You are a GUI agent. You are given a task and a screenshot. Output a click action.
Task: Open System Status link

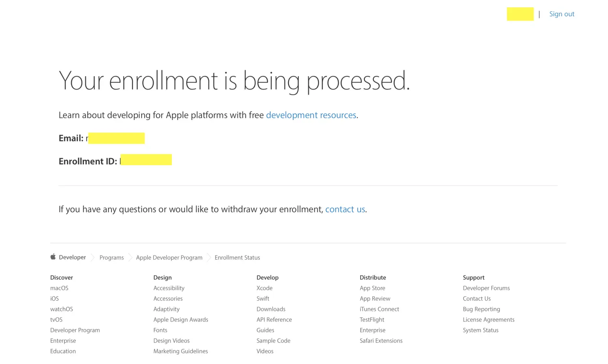pos(481,330)
